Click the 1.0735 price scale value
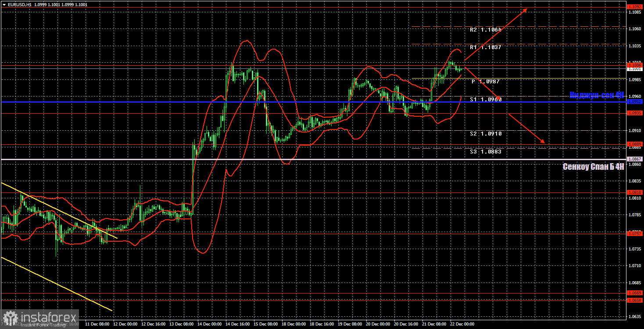644x329 pixels. click(x=635, y=249)
